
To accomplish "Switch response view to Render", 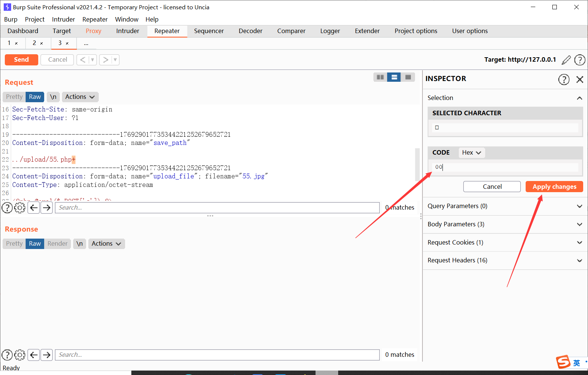I will tap(58, 243).
